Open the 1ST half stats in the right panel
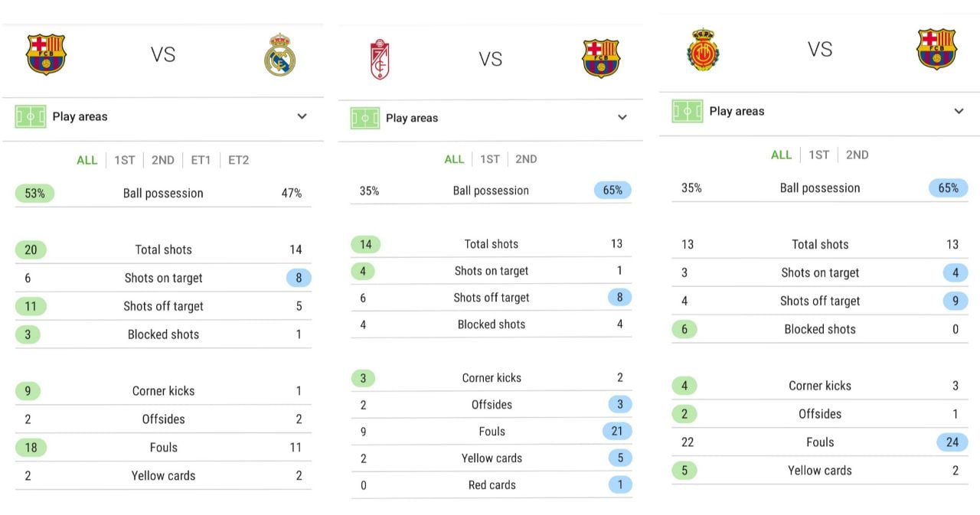Viewport: 980px width, 515px height. (x=818, y=155)
